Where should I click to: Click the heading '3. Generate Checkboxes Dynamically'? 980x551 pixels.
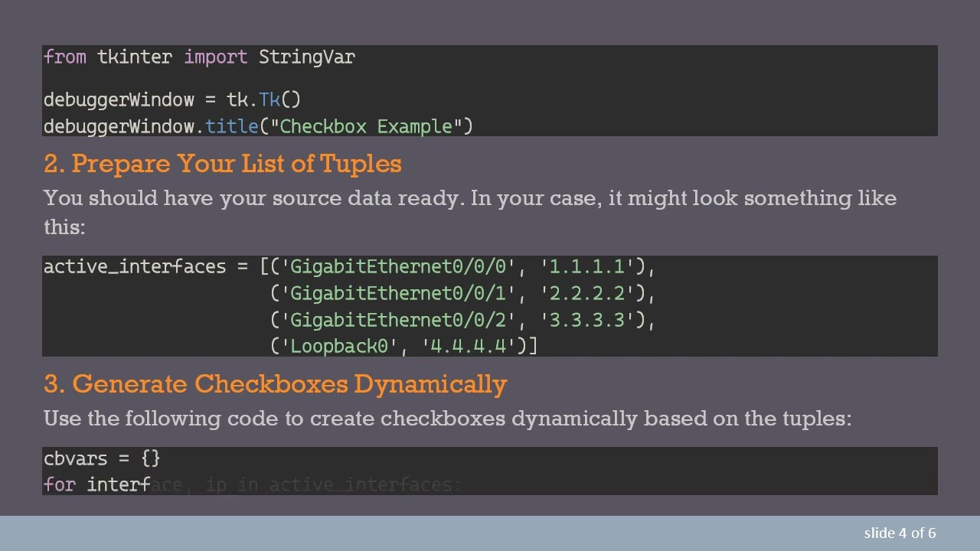tap(275, 383)
